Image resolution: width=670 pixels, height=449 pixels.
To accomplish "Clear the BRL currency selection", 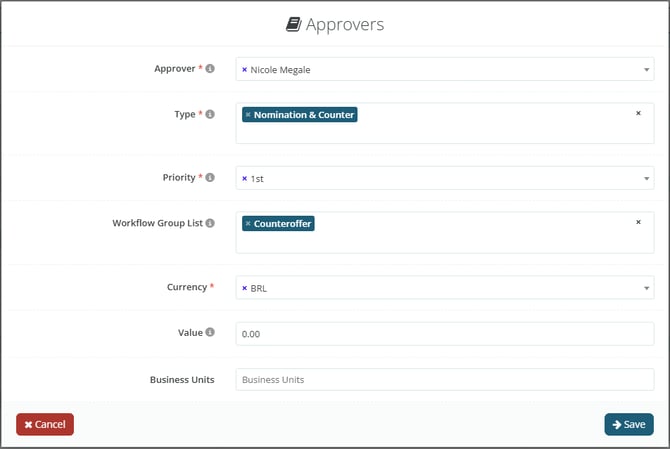I will click(x=245, y=288).
